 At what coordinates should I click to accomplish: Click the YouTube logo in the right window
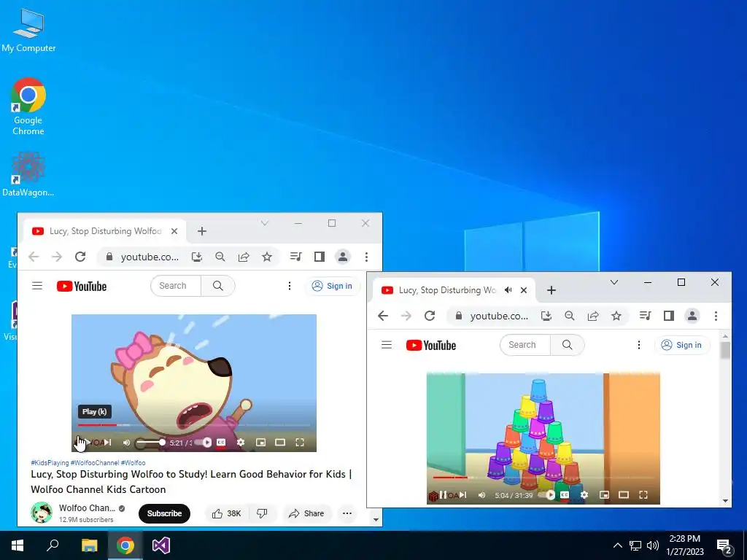431,345
